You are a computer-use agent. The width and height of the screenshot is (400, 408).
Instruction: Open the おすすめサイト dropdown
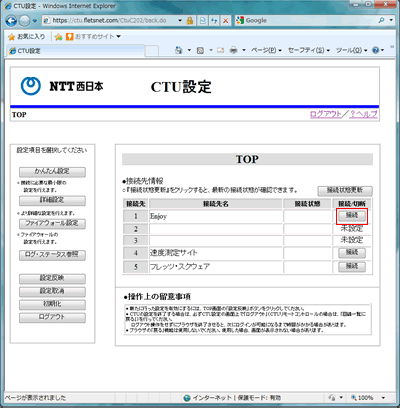tap(93, 36)
